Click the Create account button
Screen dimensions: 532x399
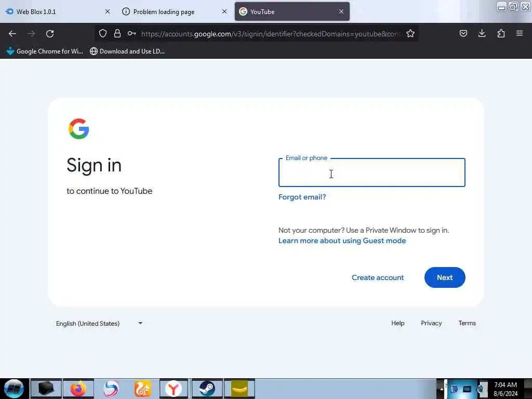pyautogui.click(x=378, y=277)
